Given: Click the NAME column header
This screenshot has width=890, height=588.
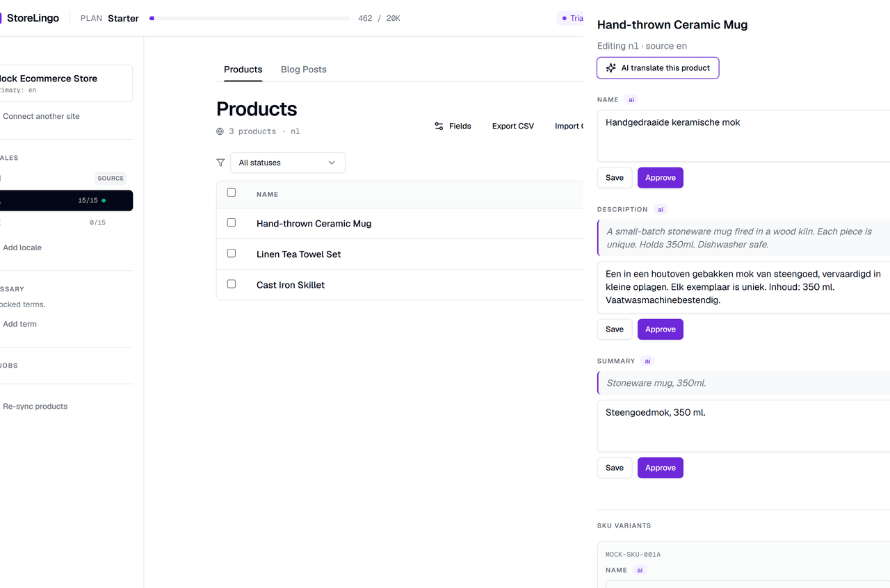Looking at the screenshot, I should click(x=267, y=195).
